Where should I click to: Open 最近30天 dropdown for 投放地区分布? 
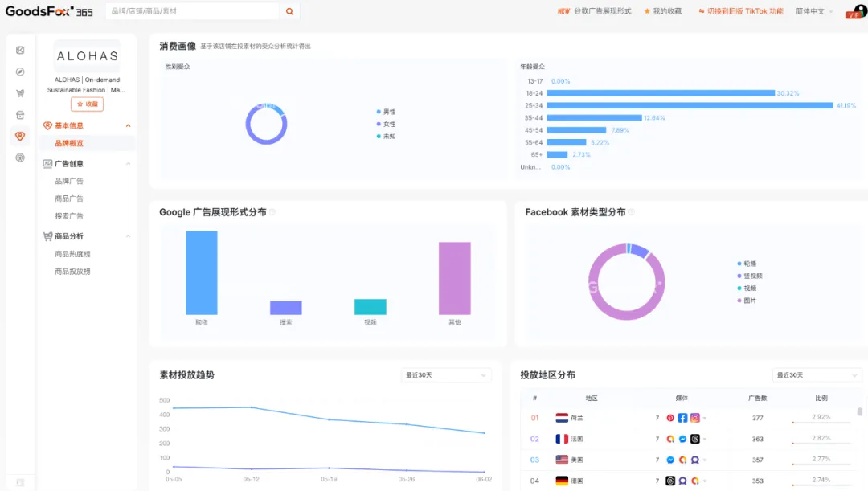[817, 375]
